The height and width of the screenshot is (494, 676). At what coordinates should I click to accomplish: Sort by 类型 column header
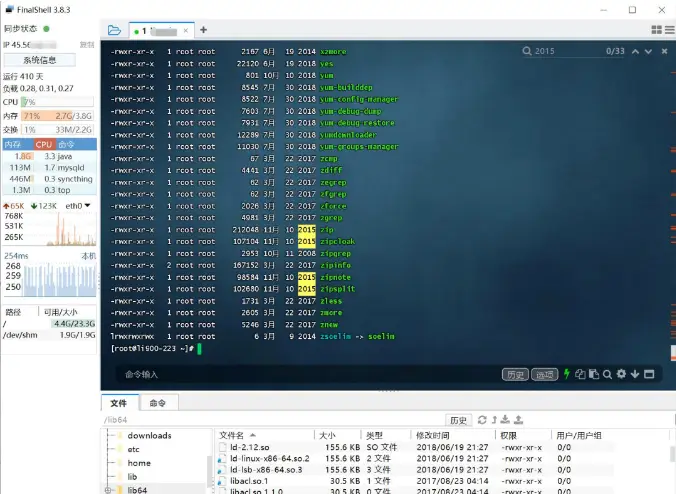(x=386, y=435)
